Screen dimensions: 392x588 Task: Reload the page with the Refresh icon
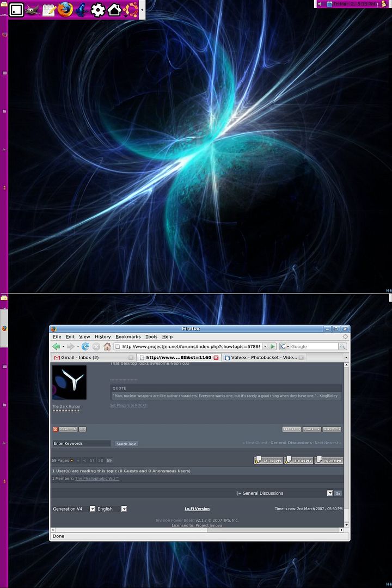coord(85,346)
